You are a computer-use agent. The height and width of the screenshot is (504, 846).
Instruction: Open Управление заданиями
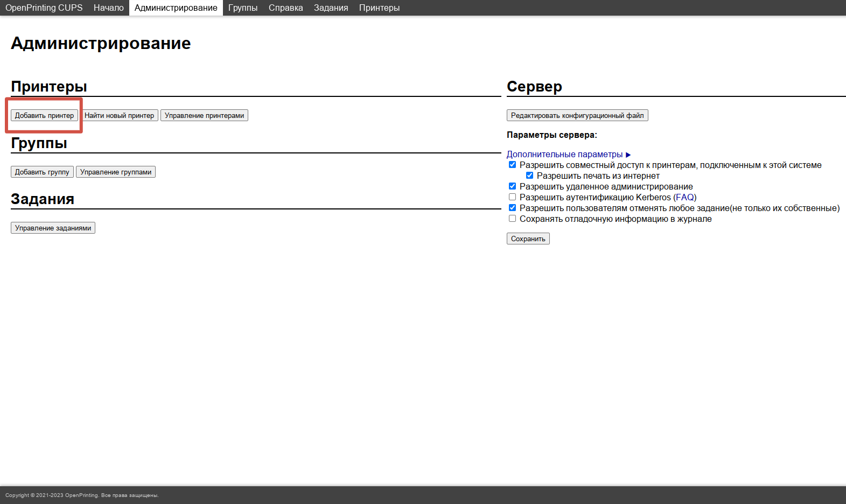pyautogui.click(x=53, y=228)
